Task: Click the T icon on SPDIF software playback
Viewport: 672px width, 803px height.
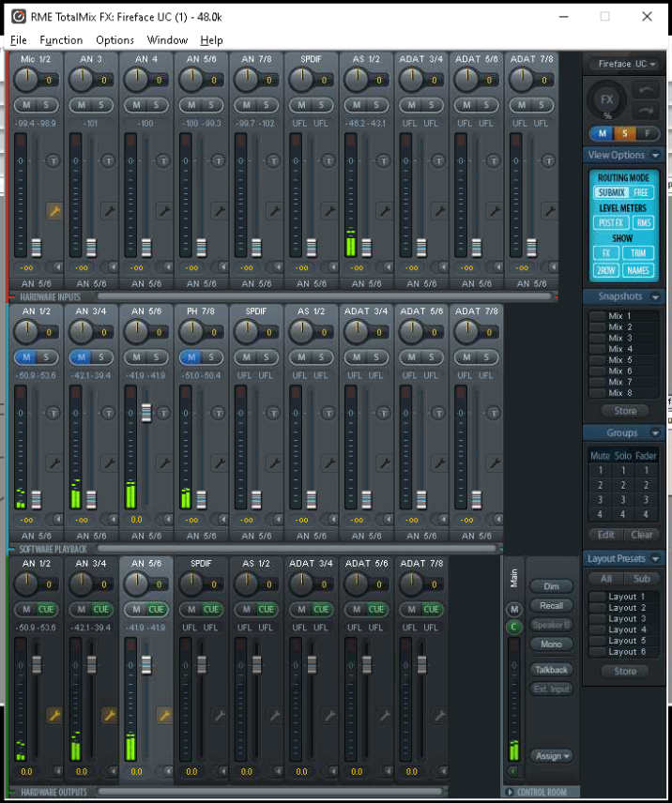Action: click(273, 413)
